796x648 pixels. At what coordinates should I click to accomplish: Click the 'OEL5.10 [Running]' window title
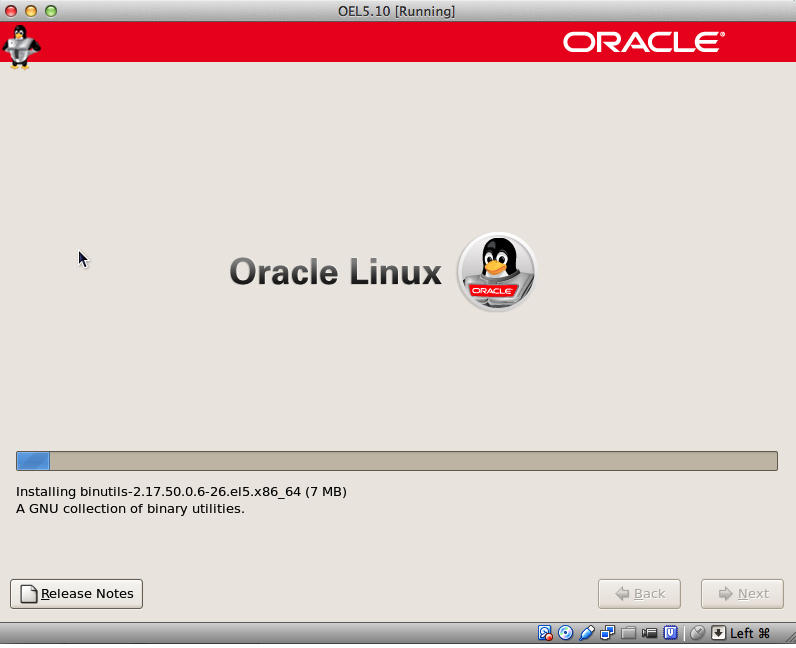tap(396, 11)
